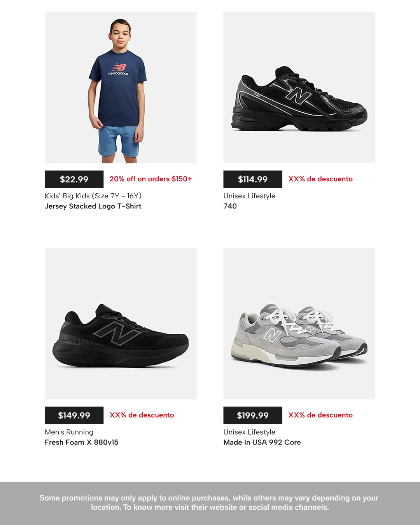The image size is (420, 525).
Task: Open the grey 992 Core sneakers image
Action: click(x=299, y=324)
